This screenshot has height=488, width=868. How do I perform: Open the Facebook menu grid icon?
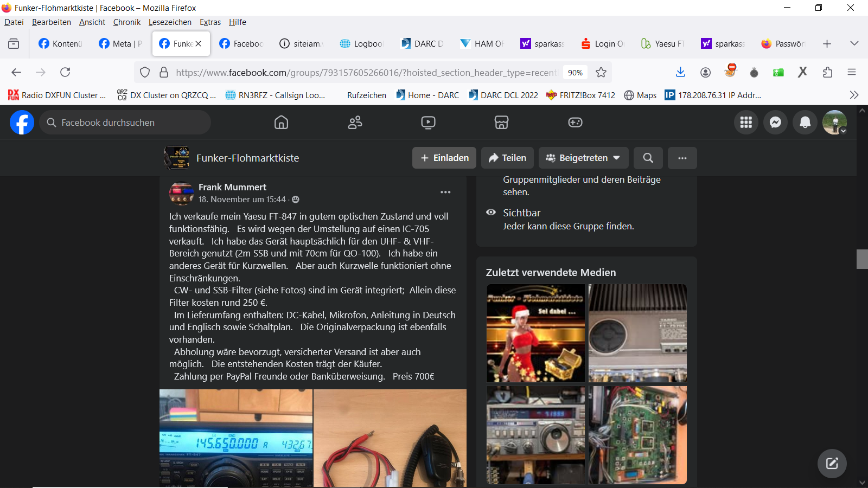(x=746, y=123)
